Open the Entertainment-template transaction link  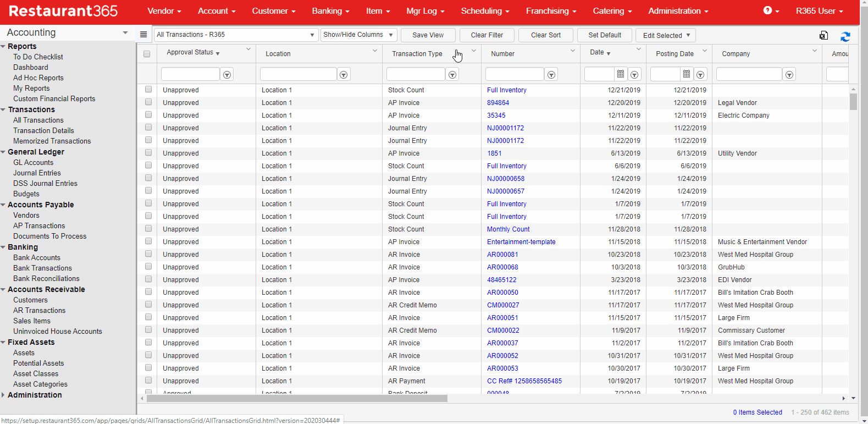[521, 242]
